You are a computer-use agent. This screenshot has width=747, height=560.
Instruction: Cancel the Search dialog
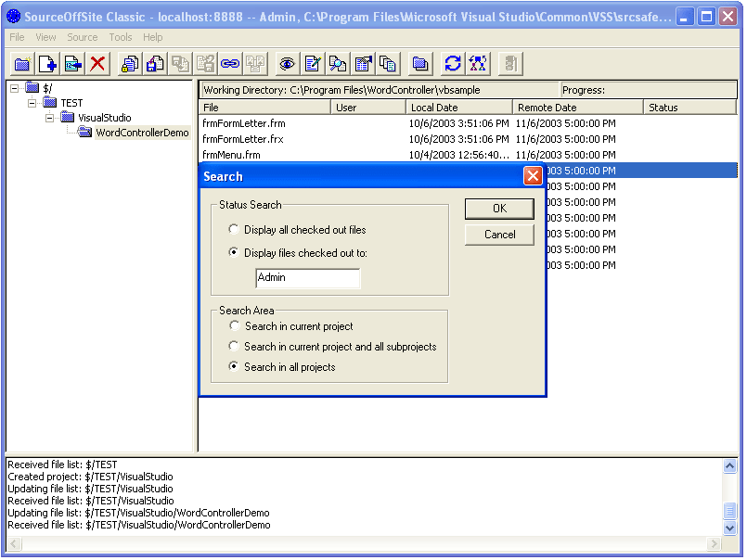point(499,235)
